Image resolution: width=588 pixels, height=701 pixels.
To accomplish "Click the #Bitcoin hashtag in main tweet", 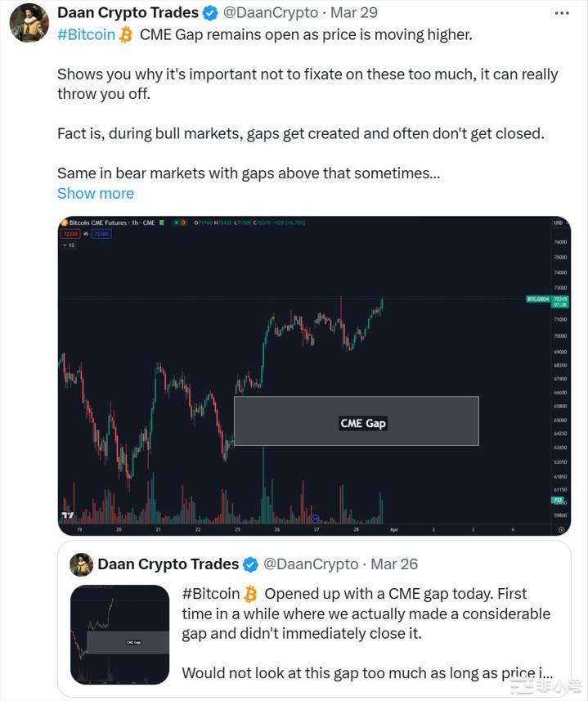I will (86, 35).
